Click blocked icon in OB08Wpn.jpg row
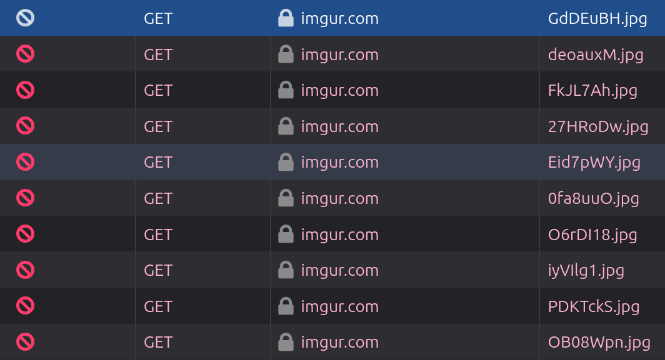The width and height of the screenshot is (665, 360). 25,342
